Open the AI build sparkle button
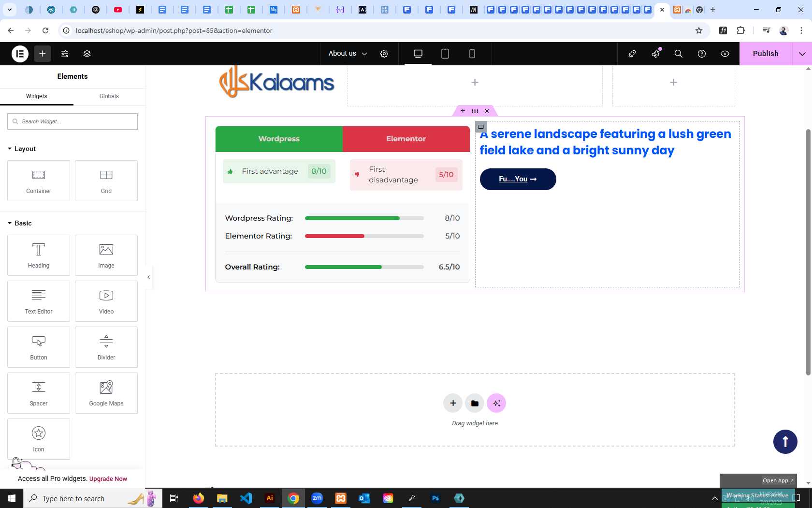The width and height of the screenshot is (812, 508). (496, 403)
